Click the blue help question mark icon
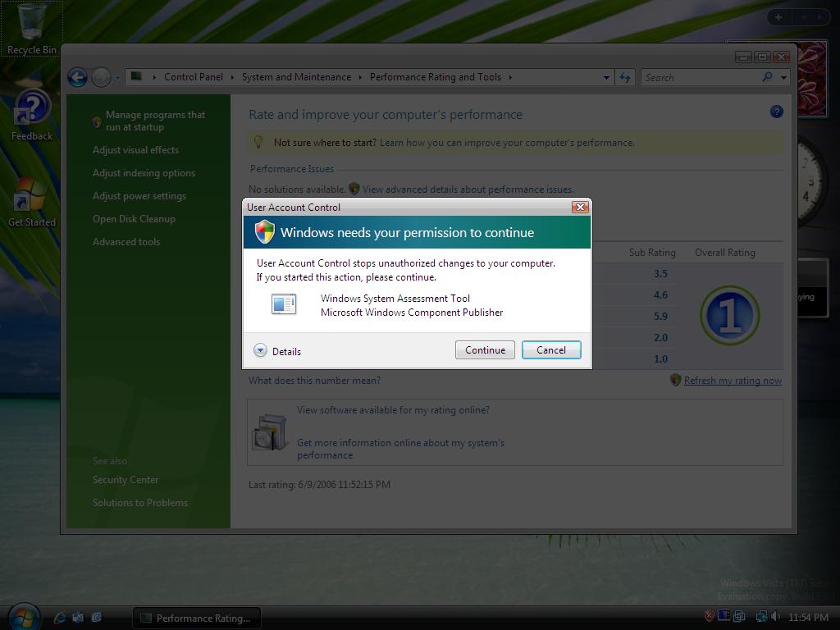The height and width of the screenshot is (630, 840). [776, 112]
